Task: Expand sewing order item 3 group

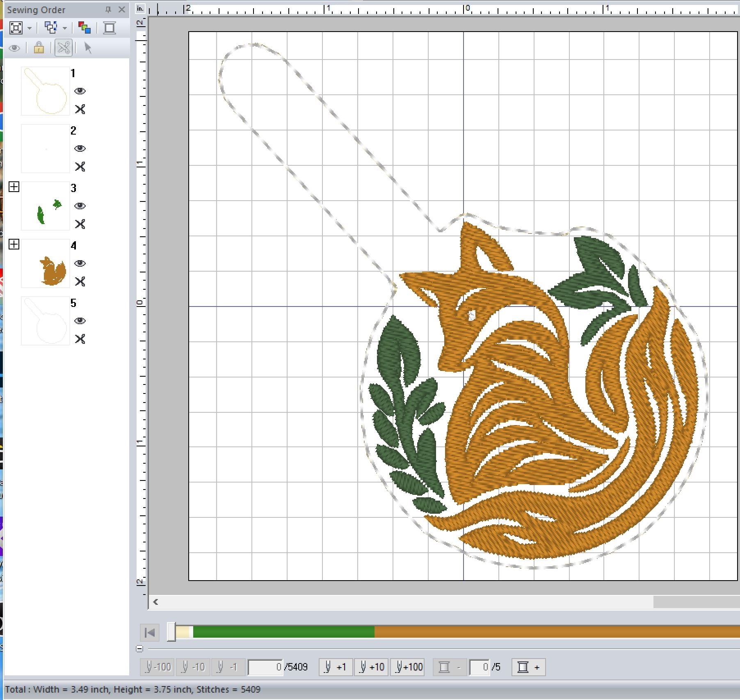Action: click(x=14, y=187)
